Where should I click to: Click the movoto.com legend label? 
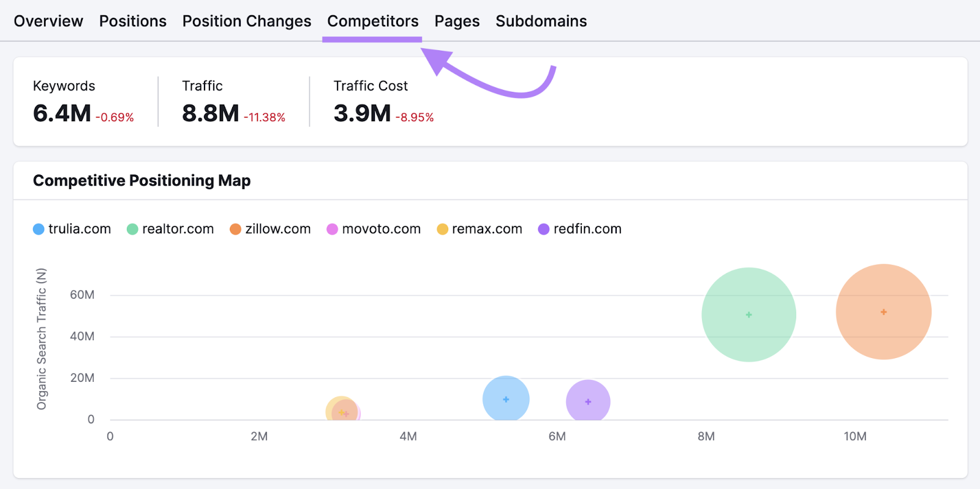tap(382, 229)
